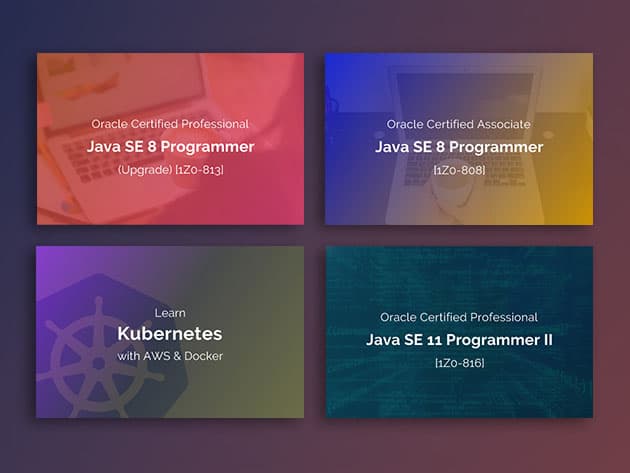Screen dimensions: 630x473
Task: Select the "Java SE 11 Programmer II" title
Action: click(x=459, y=340)
